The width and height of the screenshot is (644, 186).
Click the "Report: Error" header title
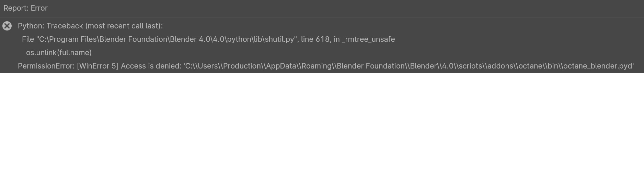[25, 8]
